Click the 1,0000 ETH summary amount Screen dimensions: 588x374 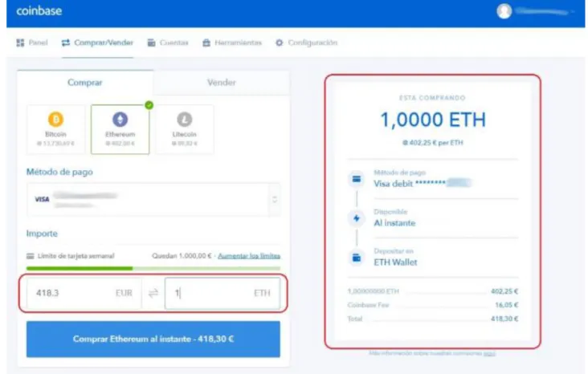[x=433, y=120]
